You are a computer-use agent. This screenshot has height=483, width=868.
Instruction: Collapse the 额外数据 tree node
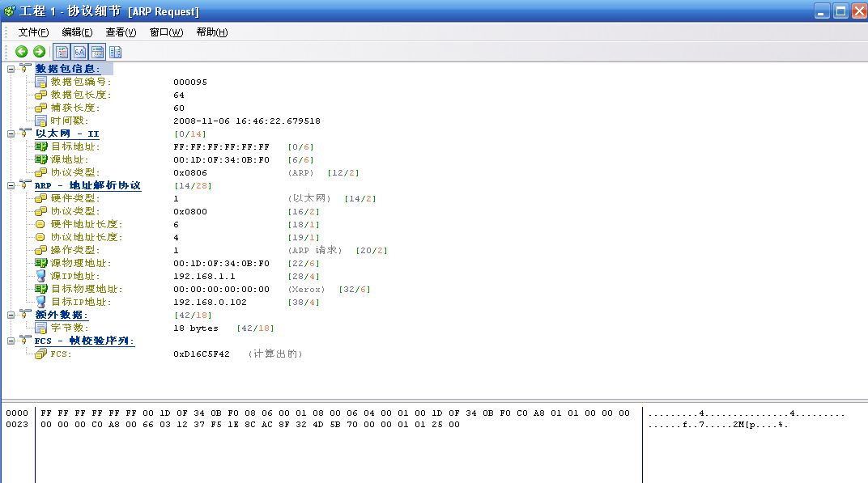pyautogui.click(x=11, y=316)
